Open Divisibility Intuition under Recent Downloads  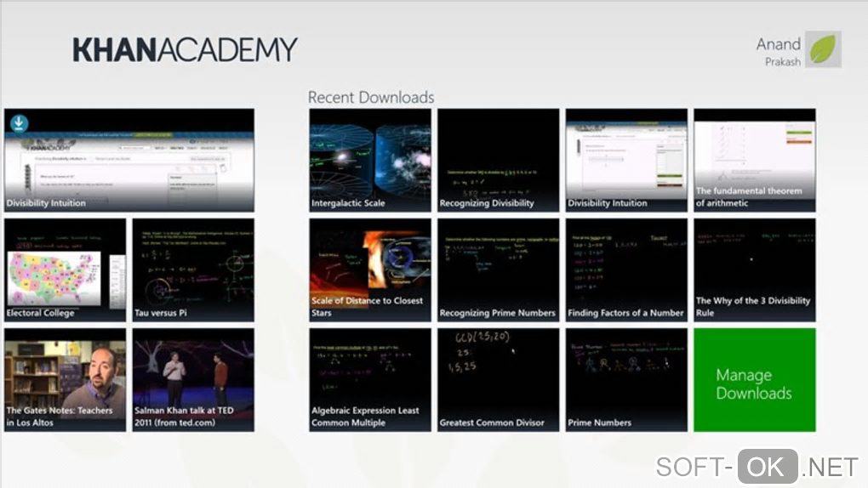(626, 160)
